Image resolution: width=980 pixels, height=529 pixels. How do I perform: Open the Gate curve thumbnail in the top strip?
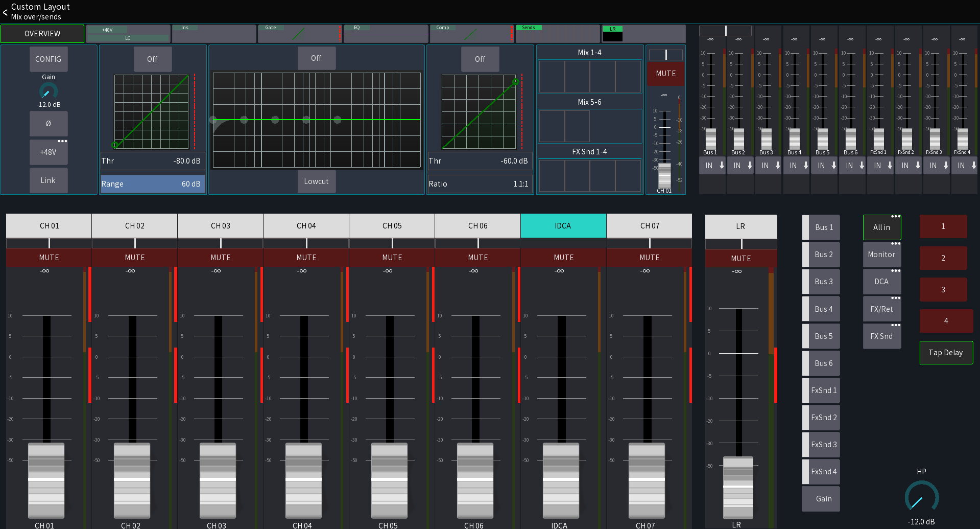click(299, 34)
